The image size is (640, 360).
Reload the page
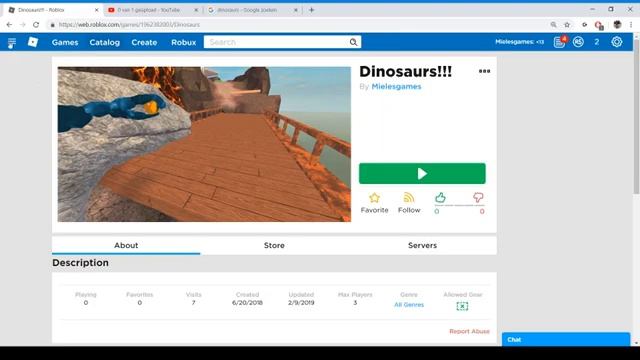tap(36, 25)
